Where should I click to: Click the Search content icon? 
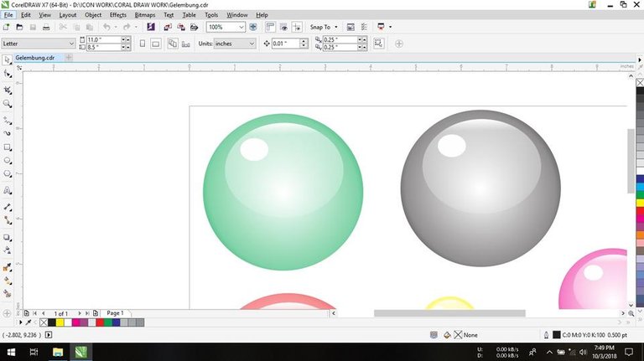(x=152, y=27)
